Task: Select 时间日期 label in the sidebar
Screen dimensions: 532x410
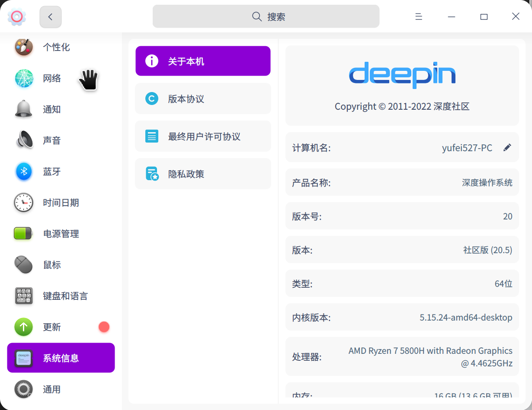Action: 61,203
